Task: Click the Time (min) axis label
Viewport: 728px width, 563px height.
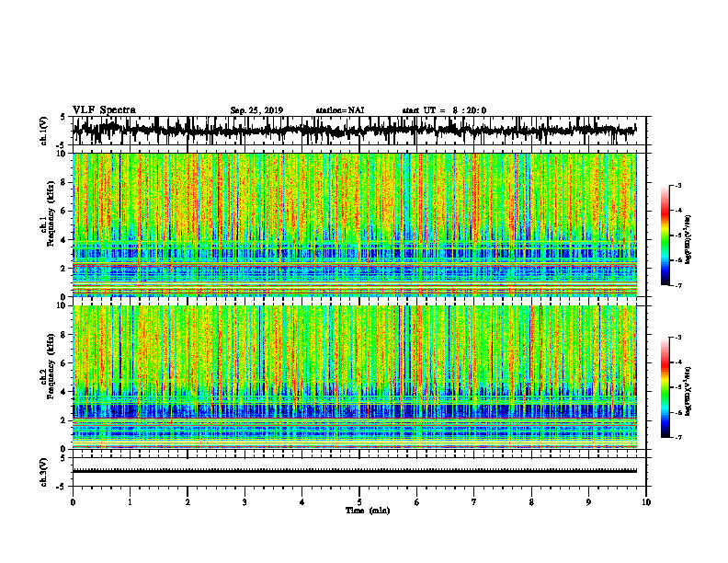Action: [368, 511]
